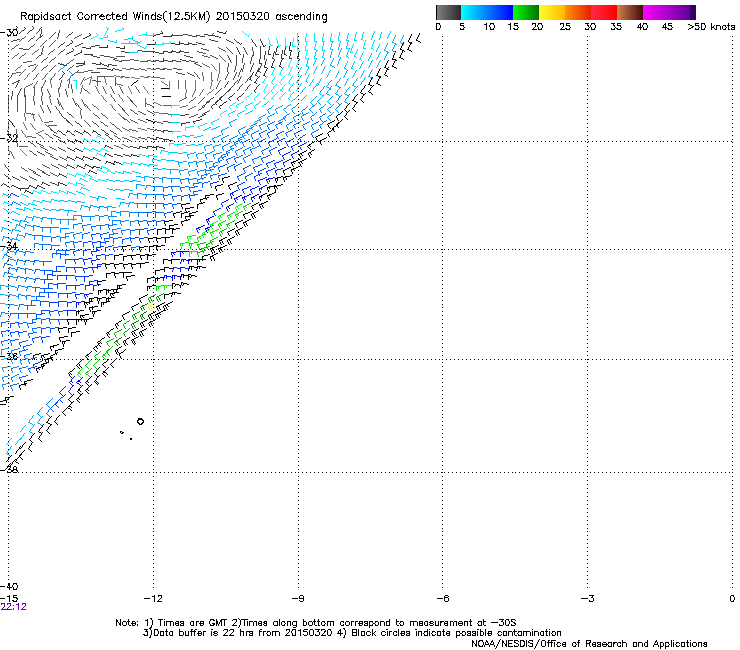Click the word "ascending" in the title
Viewport: 740px width, 650px height.
(301, 17)
